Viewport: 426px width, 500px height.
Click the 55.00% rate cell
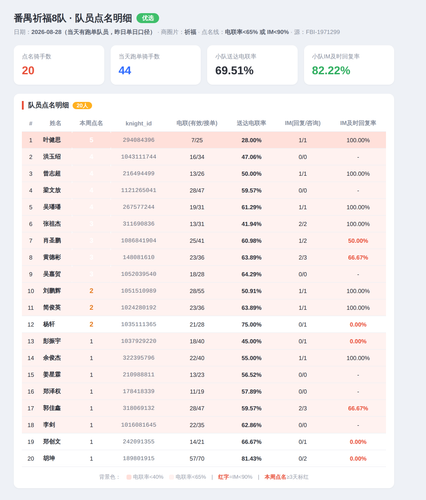(x=251, y=358)
